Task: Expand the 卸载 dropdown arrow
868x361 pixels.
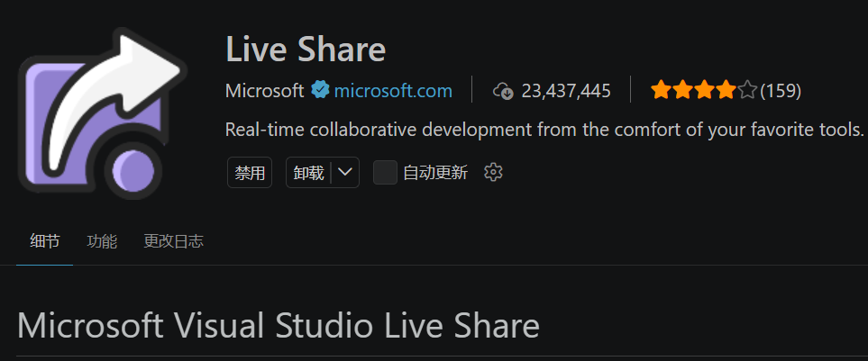Action: pyautogui.click(x=345, y=173)
